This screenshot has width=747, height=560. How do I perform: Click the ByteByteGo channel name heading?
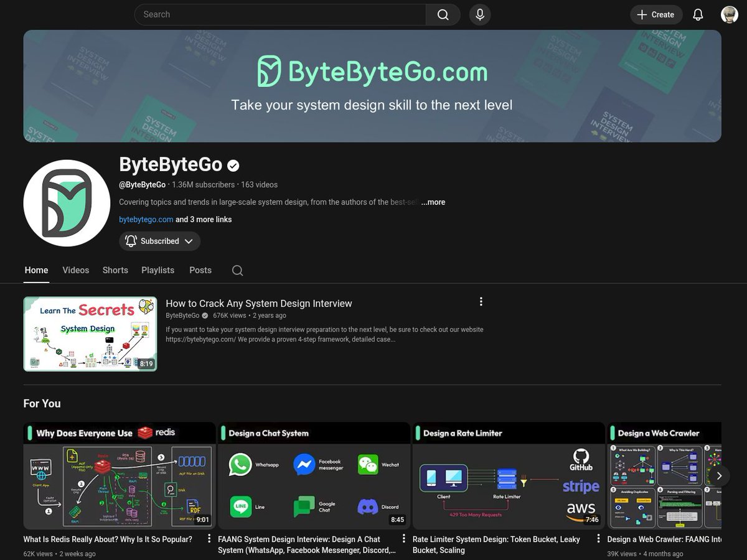171,165
